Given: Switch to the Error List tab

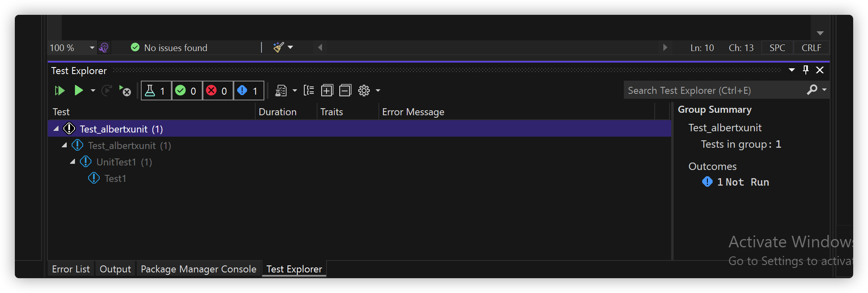Looking at the screenshot, I should 71,269.
